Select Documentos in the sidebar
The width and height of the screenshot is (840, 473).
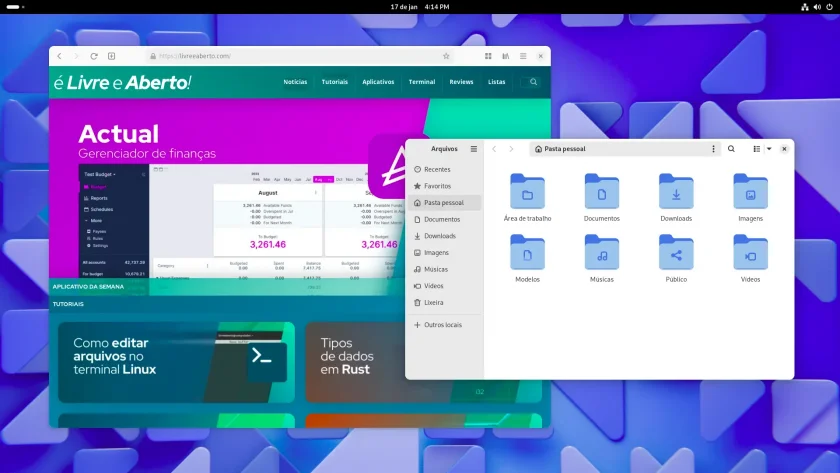click(445, 219)
